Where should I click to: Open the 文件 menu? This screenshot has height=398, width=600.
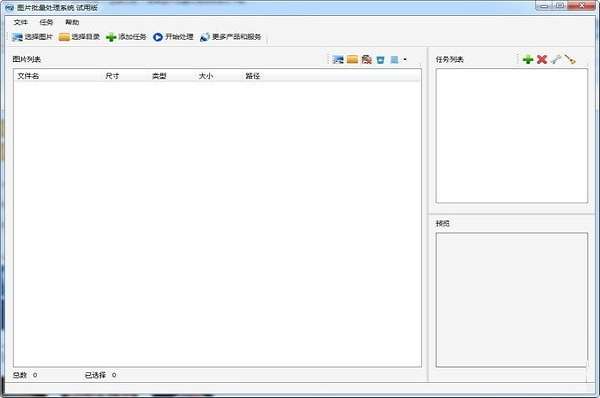[x=21, y=22]
